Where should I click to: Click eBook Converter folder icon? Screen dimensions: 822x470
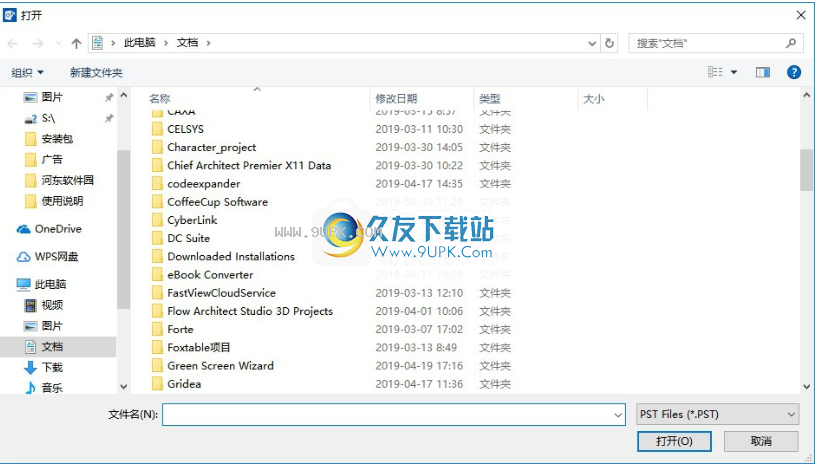[x=157, y=275]
